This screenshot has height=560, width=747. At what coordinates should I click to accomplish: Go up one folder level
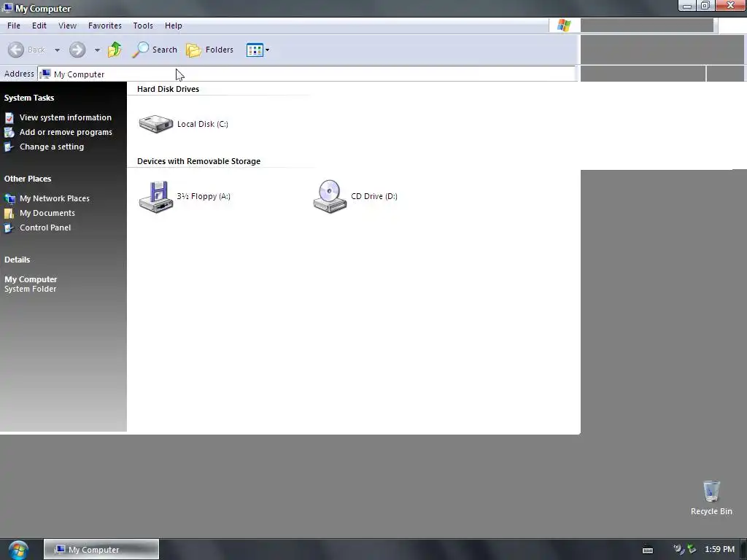(115, 50)
